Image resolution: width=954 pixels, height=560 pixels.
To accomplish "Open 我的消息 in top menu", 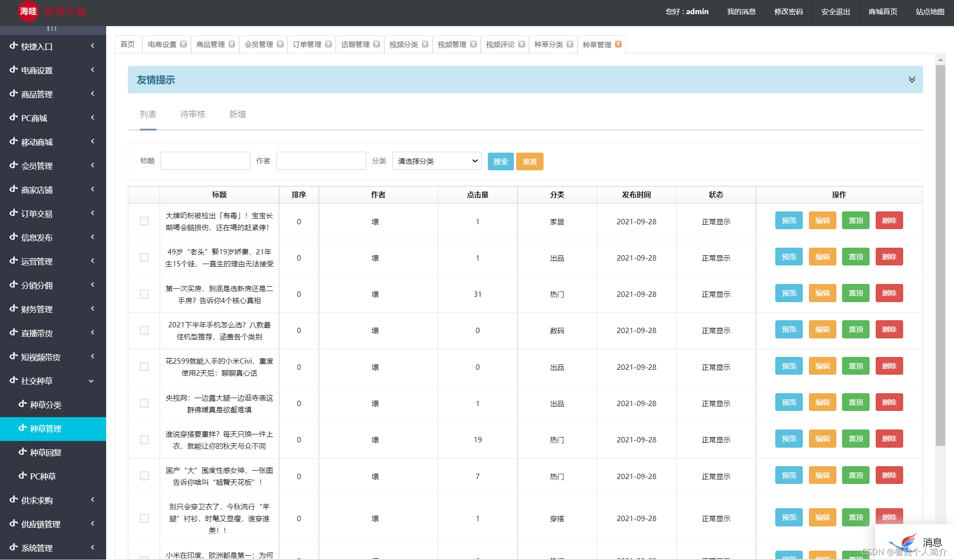I will 741,12.
